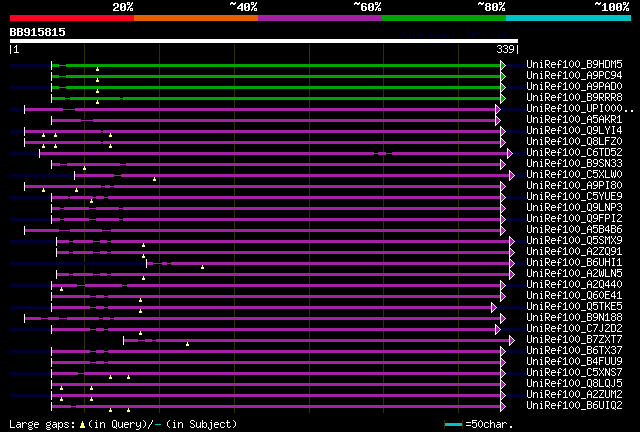Click the yellow gap marker under the B7ZXT7 alignment
The height and width of the screenshot is (432, 640).
point(187,345)
